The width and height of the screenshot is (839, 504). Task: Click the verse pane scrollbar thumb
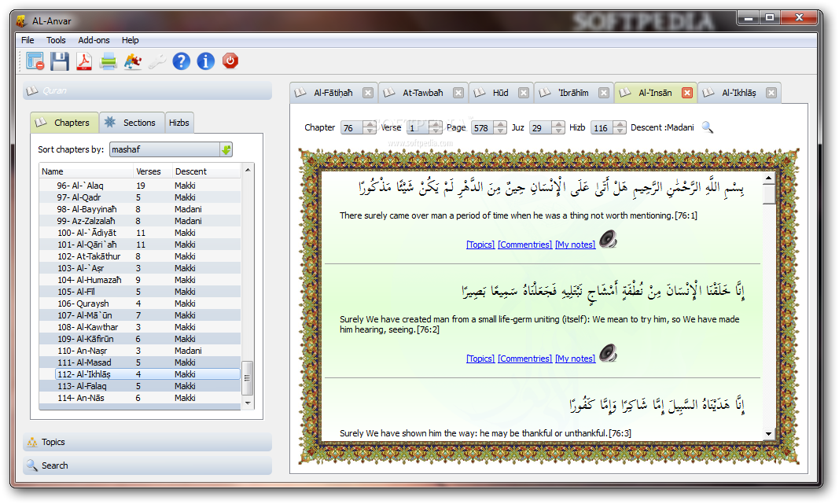(x=768, y=194)
